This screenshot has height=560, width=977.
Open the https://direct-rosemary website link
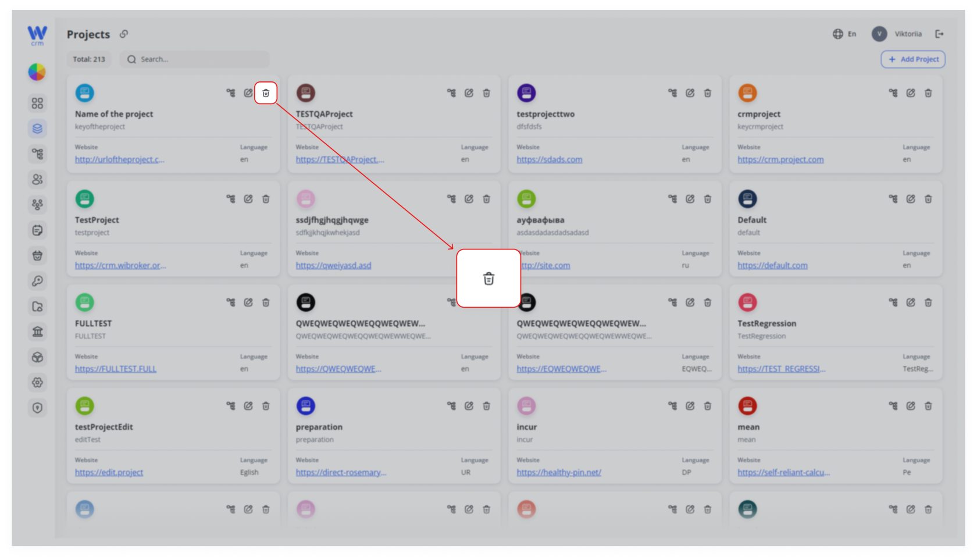coord(341,472)
